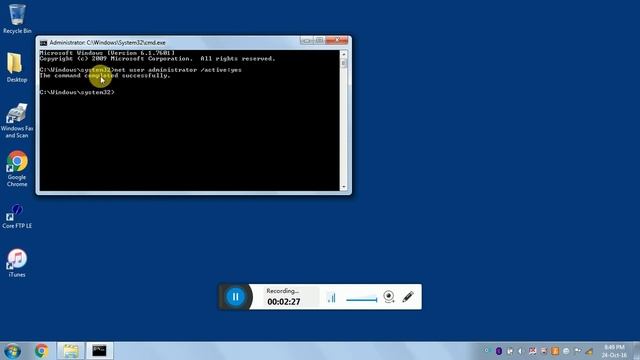The image size is (640, 360).
Task: Maximize the Command Prompt window
Action: point(319,40)
